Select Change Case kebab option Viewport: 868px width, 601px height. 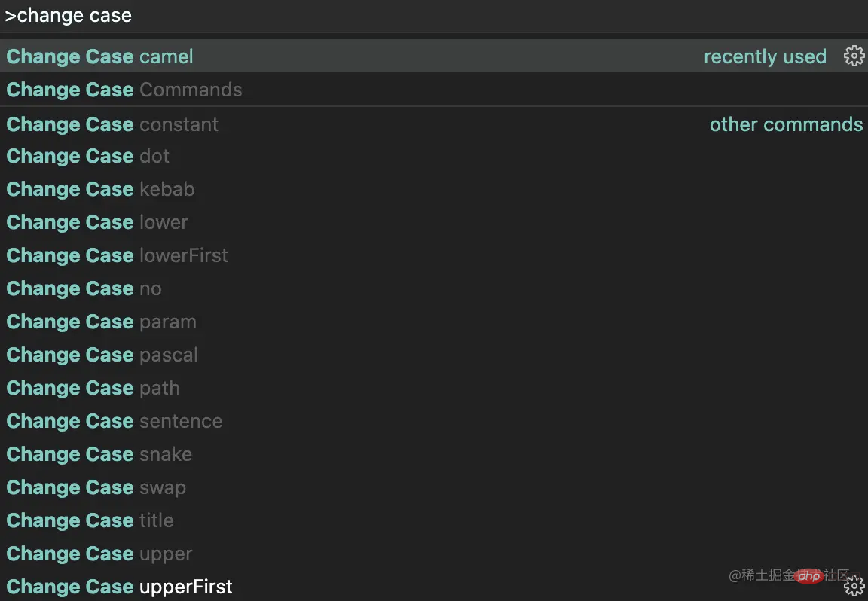pyautogui.click(x=100, y=189)
